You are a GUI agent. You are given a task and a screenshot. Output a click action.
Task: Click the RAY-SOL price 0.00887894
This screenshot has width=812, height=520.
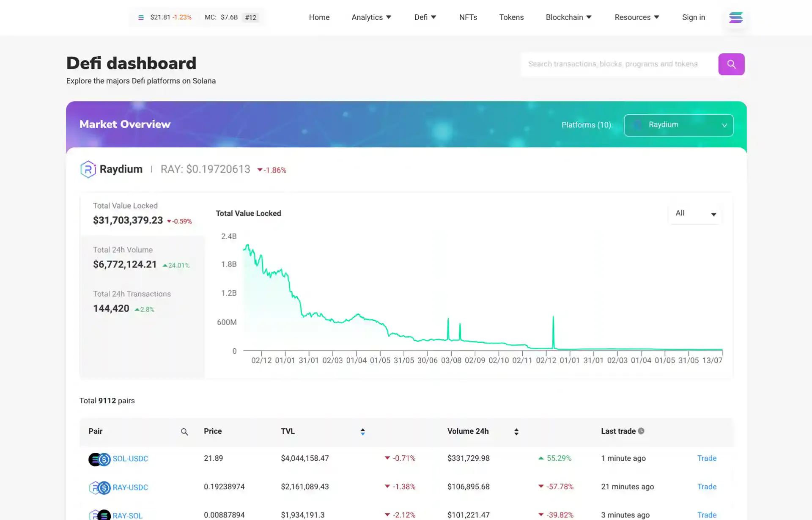(224, 515)
